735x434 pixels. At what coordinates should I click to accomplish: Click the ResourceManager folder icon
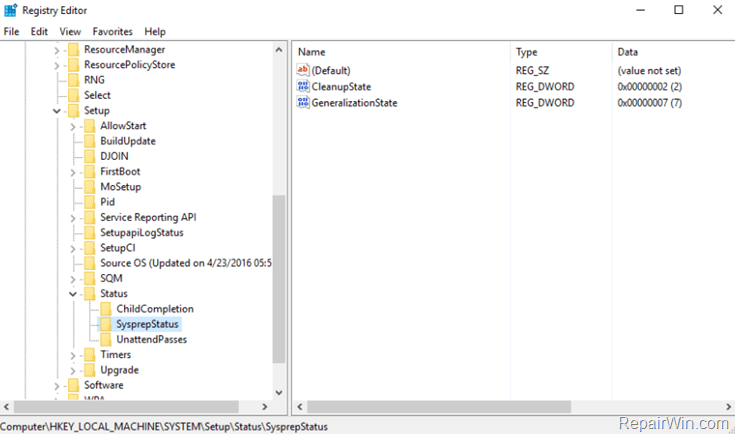click(x=74, y=49)
